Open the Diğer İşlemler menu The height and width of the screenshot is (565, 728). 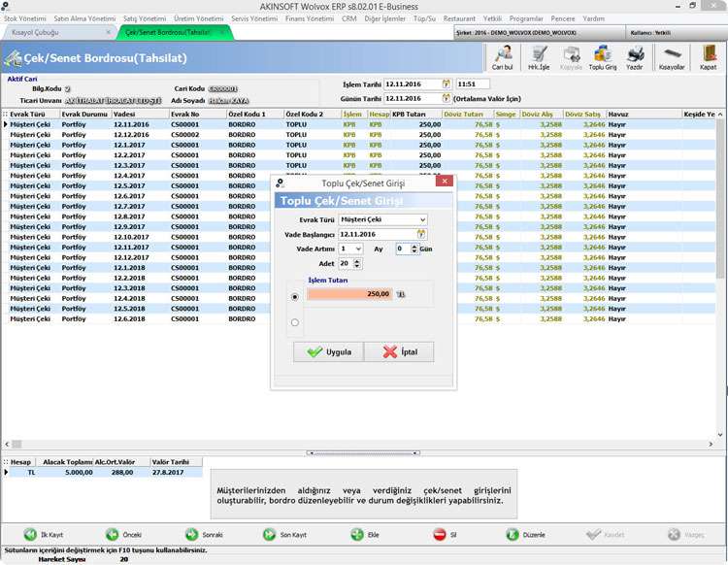tap(385, 18)
